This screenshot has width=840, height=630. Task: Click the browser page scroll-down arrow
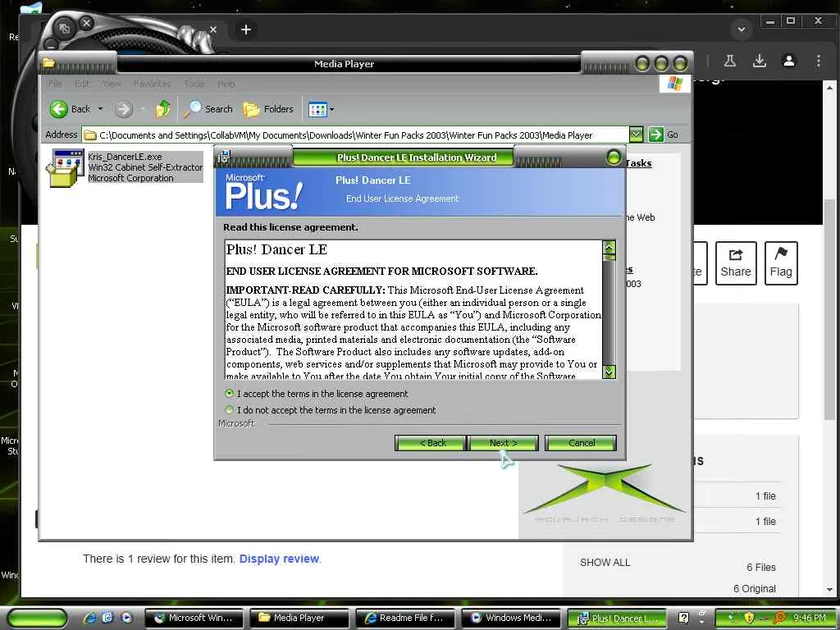(x=829, y=589)
